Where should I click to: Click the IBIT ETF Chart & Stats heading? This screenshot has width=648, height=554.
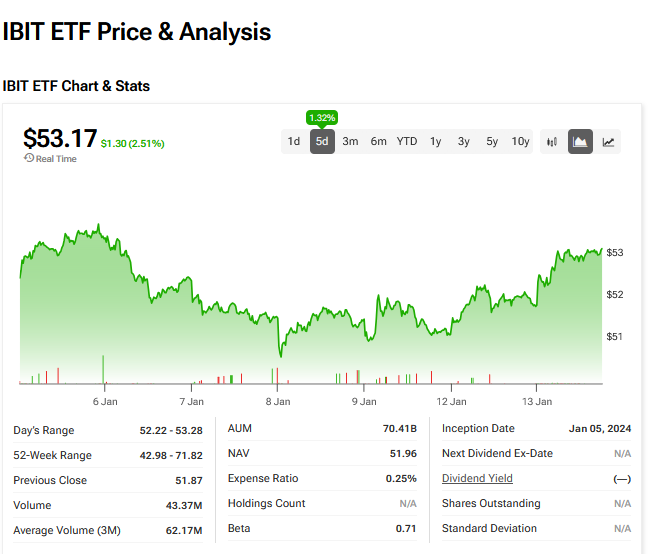tap(76, 86)
